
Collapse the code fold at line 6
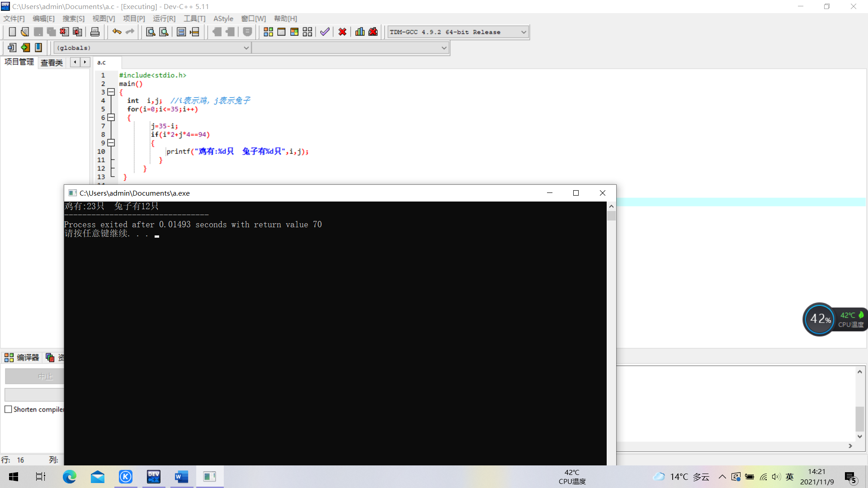click(111, 117)
